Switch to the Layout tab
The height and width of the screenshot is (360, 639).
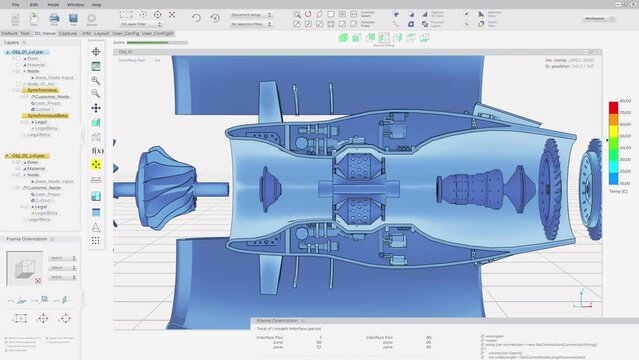pos(101,33)
